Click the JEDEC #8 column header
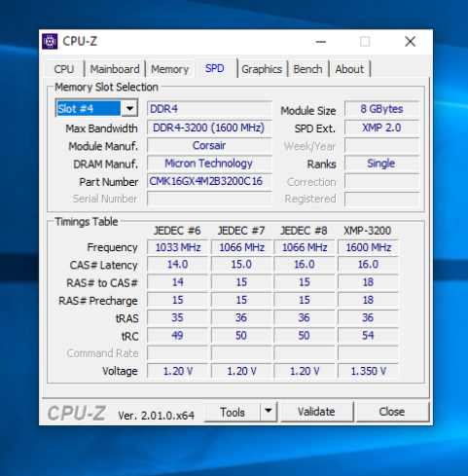The width and height of the screenshot is (468, 476). (x=304, y=231)
